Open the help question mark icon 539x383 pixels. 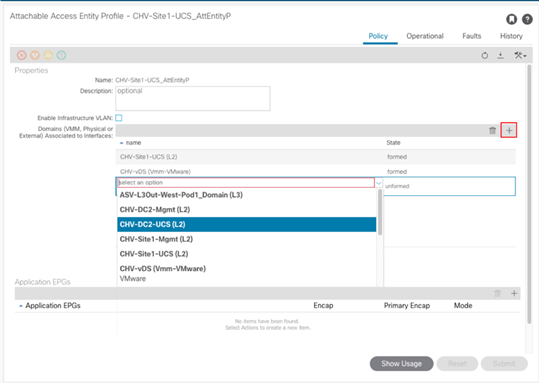527,20
